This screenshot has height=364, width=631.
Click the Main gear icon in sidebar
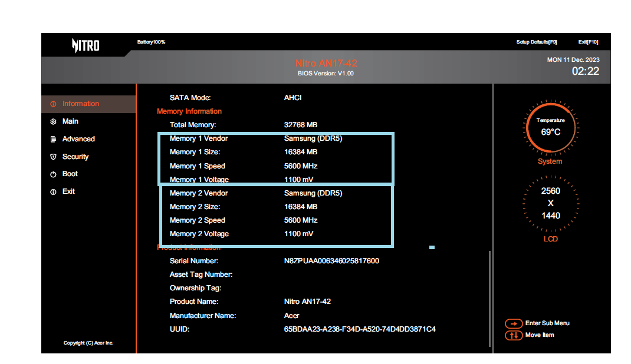pyautogui.click(x=53, y=122)
